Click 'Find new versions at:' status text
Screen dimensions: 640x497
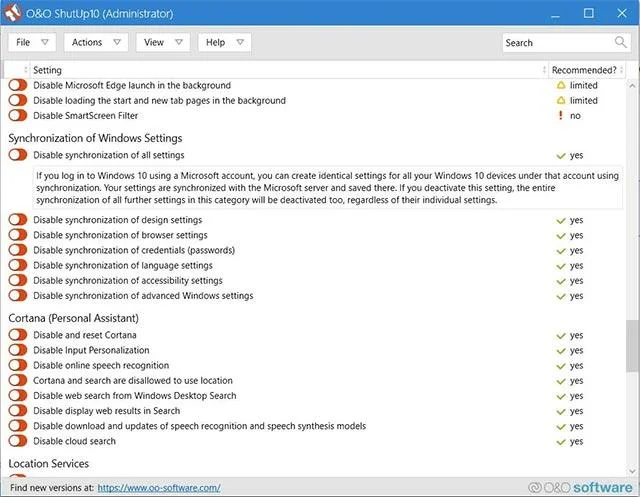(52, 488)
